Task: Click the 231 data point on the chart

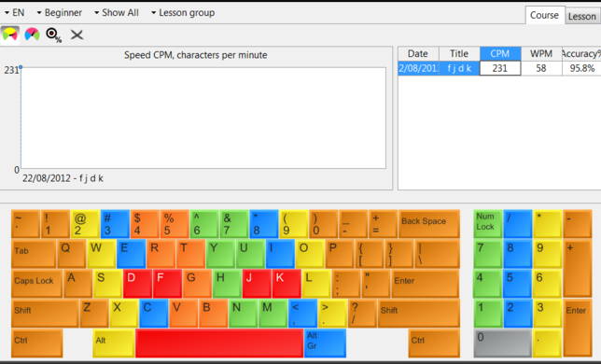Action: click(x=21, y=67)
